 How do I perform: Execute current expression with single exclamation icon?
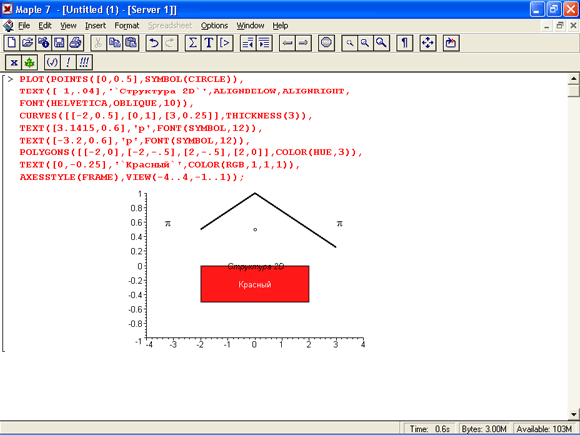tap(68, 62)
